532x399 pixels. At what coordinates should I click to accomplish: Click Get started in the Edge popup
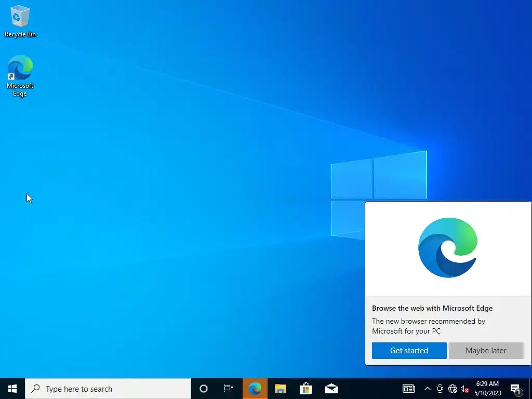[x=409, y=351]
